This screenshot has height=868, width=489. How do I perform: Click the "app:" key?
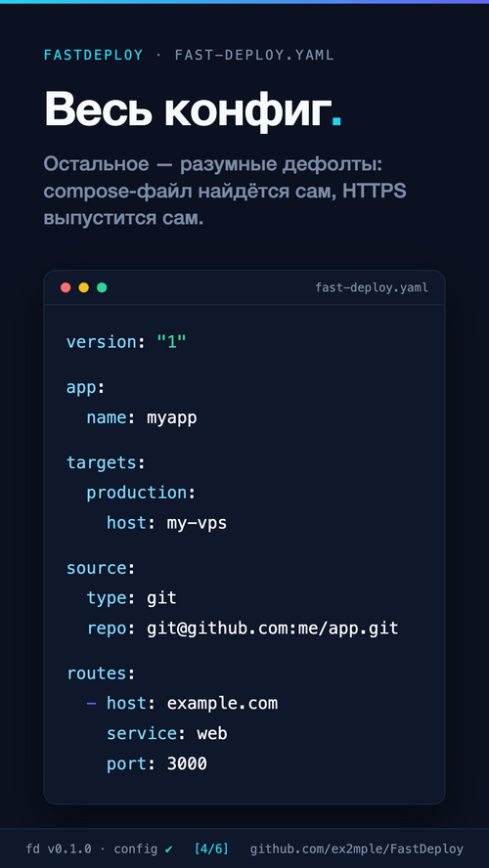coord(86,387)
